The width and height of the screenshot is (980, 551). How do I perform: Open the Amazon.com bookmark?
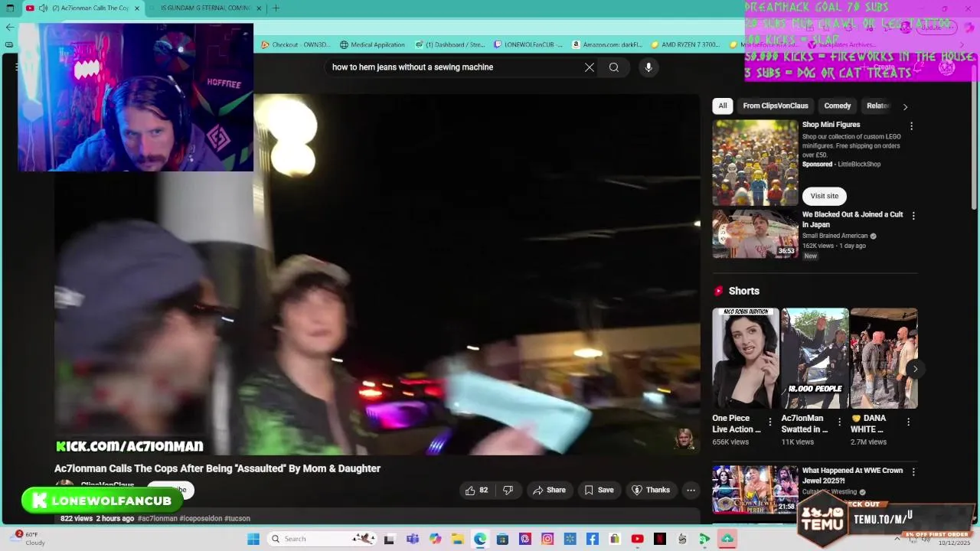pyautogui.click(x=607, y=44)
